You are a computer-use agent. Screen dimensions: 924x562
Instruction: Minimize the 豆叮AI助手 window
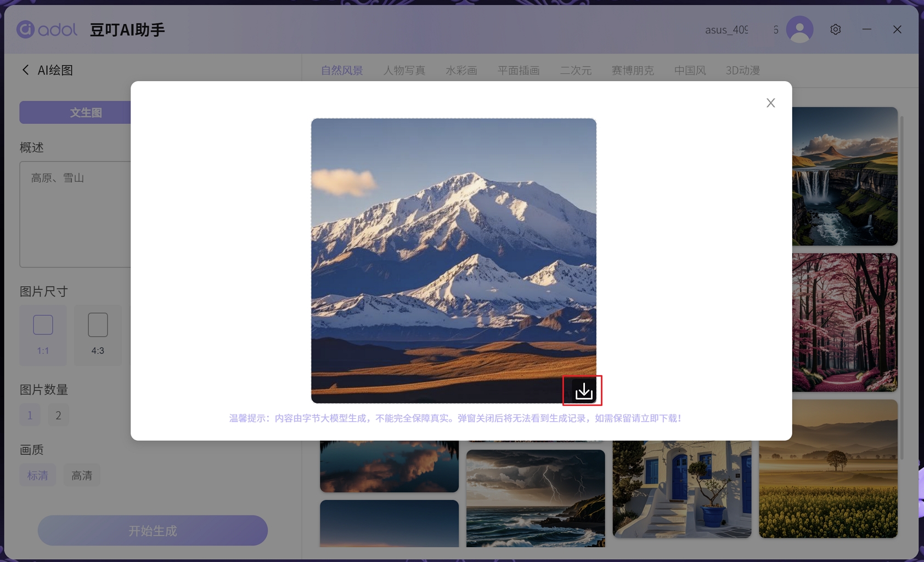point(866,30)
